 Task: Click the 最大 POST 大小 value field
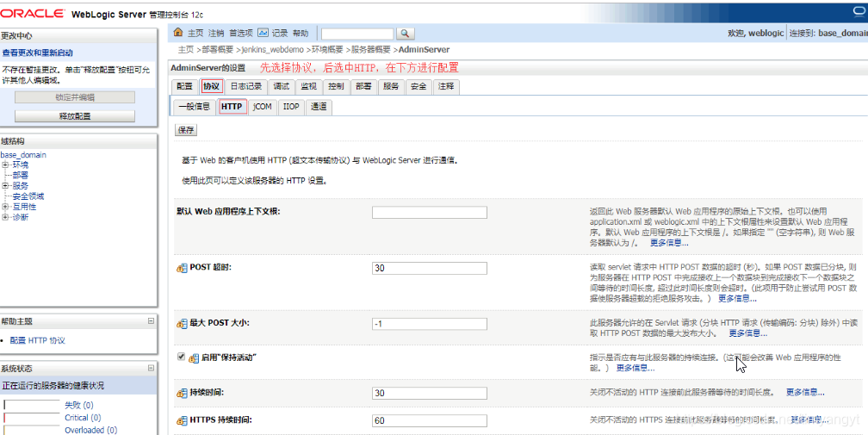point(430,324)
